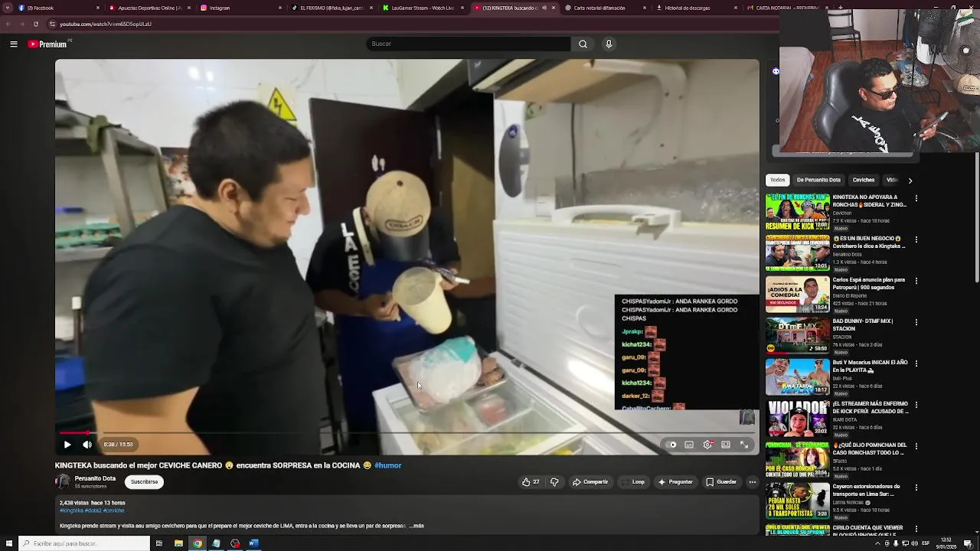Click the YouTube Buscar search field

point(469,44)
